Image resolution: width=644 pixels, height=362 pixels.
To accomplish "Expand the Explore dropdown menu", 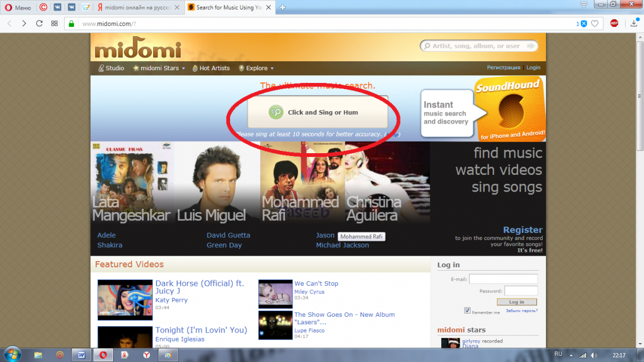I will point(257,68).
